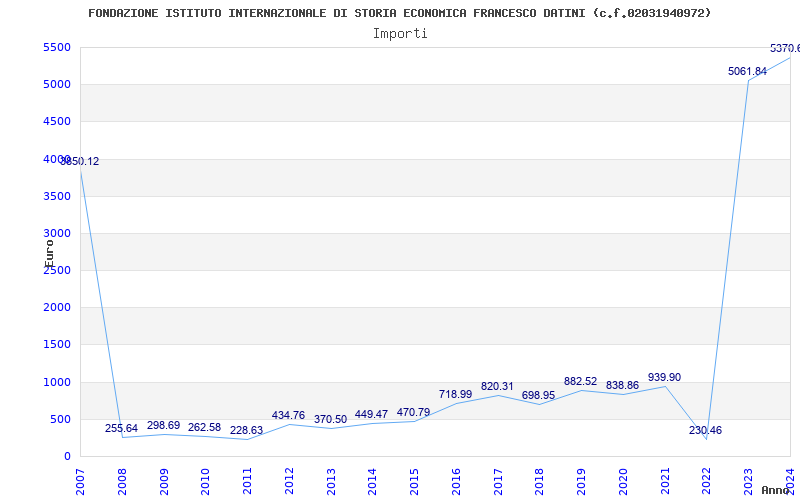Click the 1500 y-axis value
This screenshot has width=800, height=500.
pyautogui.click(x=57, y=345)
